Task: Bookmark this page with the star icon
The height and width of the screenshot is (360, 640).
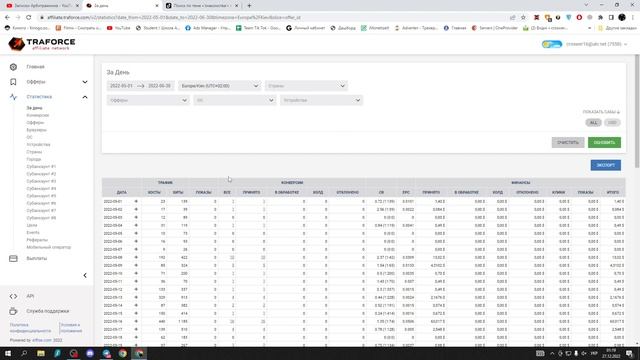Action: (x=523, y=18)
